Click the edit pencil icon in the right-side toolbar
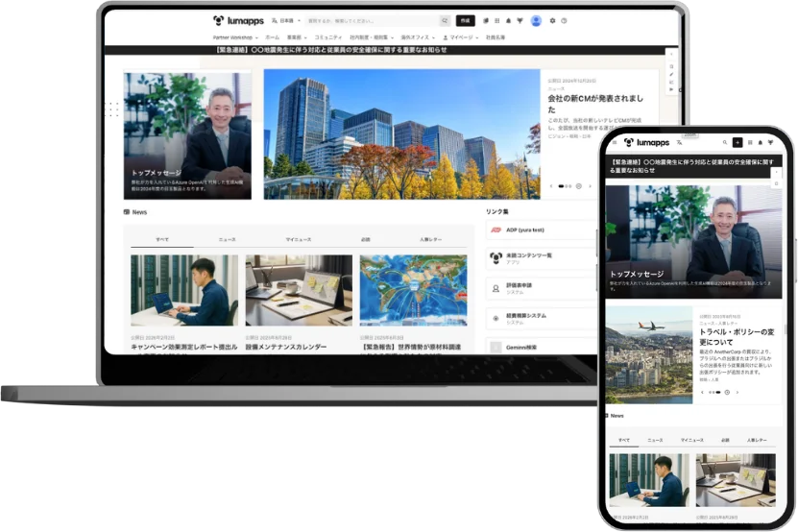This screenshot has width=798, height=532. (671, 74)
